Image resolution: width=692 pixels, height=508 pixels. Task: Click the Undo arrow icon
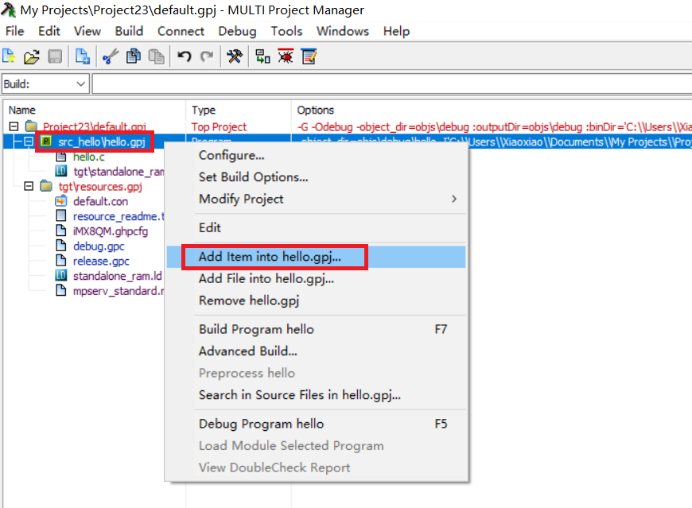pos(184,57)
